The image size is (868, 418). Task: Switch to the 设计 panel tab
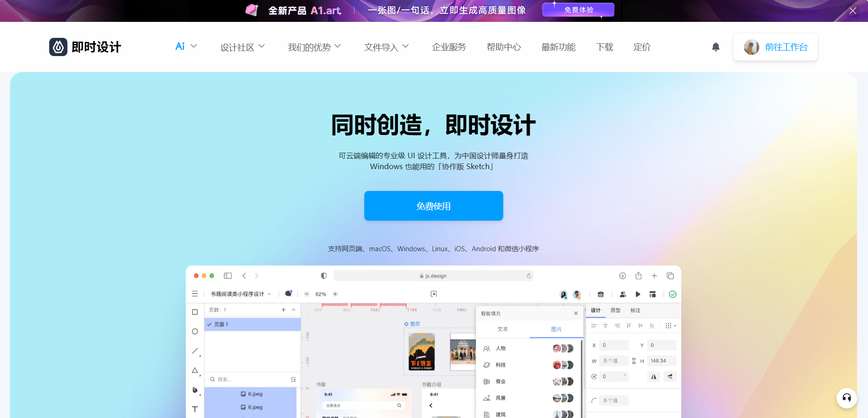tap(596, 310)
